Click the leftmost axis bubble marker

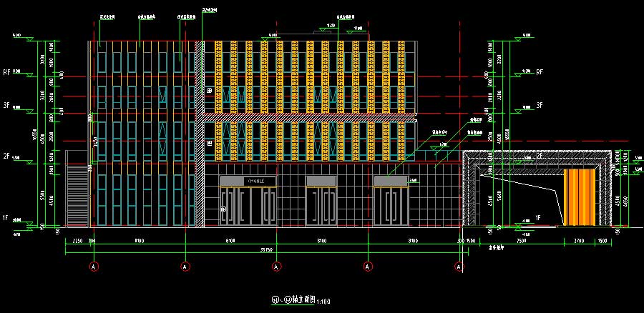pyautogui.click(x=94, y=267)
